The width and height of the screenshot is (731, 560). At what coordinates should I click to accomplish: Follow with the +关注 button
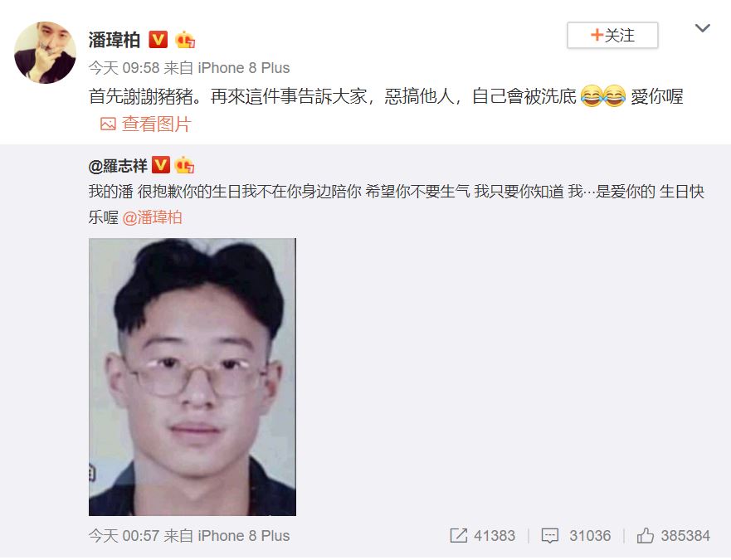pyautogui.click(x=612, y=35)
